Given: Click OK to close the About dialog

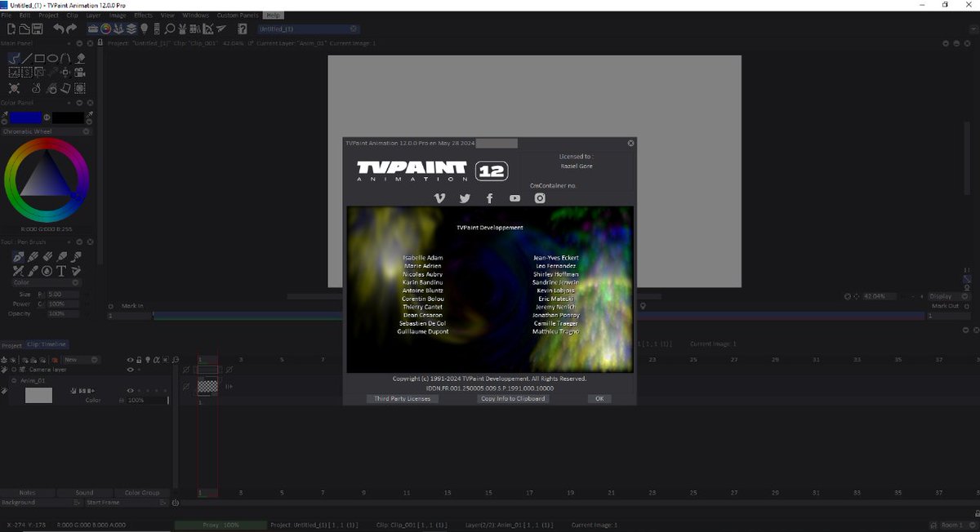Looking at the screenshot, I should click(x=599, y=398).
